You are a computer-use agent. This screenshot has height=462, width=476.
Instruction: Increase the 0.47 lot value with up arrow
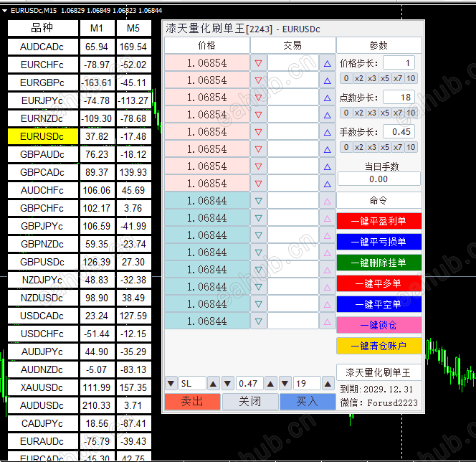point(270,383)
